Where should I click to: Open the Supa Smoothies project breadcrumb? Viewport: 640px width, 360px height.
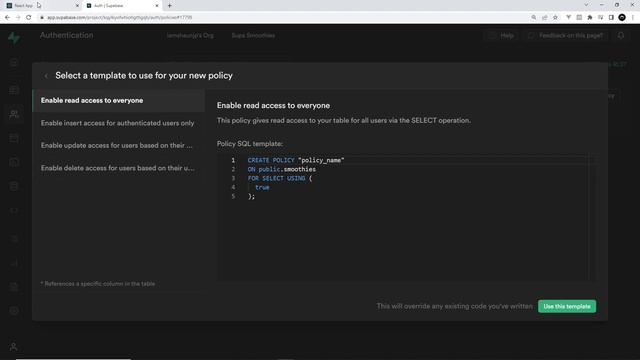[253, 36]
